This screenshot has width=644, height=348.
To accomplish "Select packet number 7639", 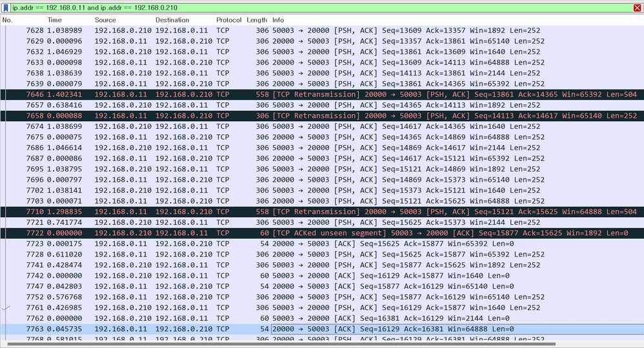I will [322, 84].
